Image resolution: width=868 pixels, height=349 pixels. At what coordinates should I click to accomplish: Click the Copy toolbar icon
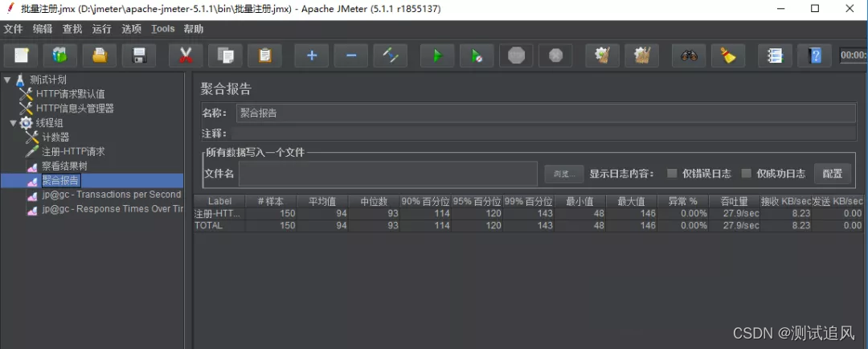tap(225, 55)
